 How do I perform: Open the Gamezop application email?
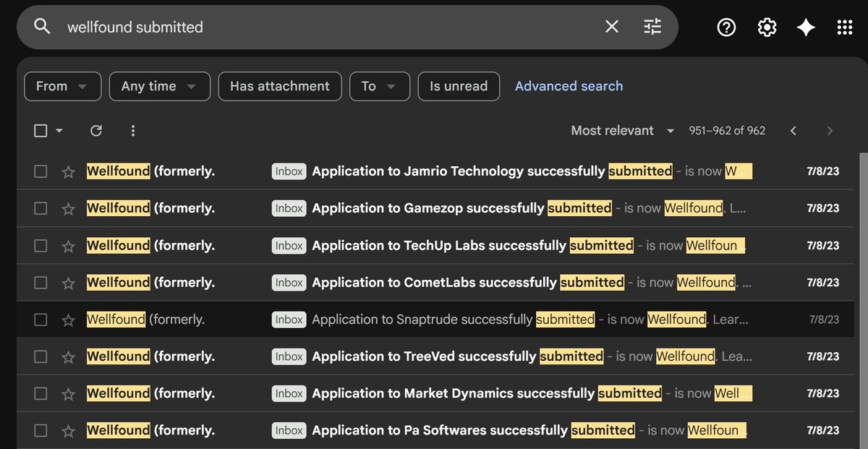click(435, 208)
